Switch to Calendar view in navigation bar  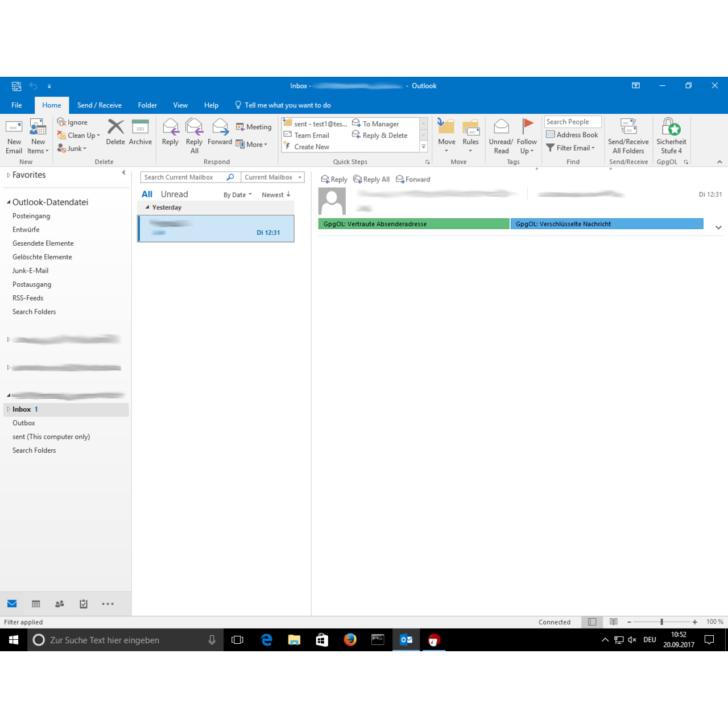pos(36,604)
